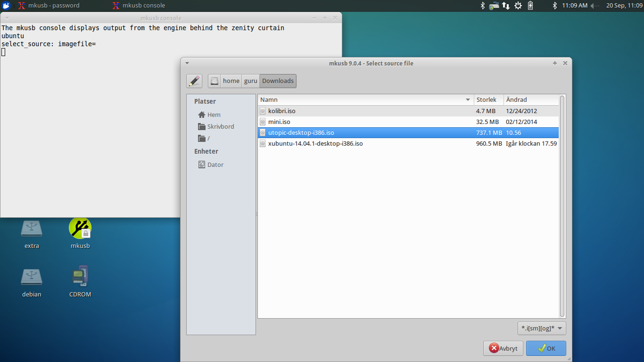
Task: Click the Dator drive icon in sidebar
Action: [x=202, y=165]
